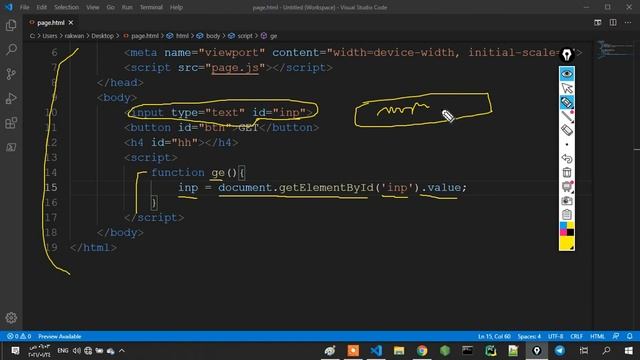Open errors and warnings status item
This screenshot has height=360, width=640.
[x=19, y=336]
